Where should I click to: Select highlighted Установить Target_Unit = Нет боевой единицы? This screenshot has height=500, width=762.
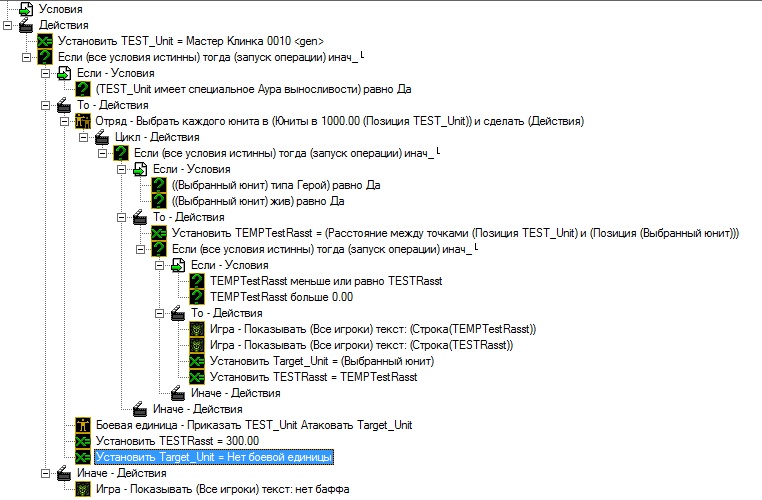click(214, 457)
